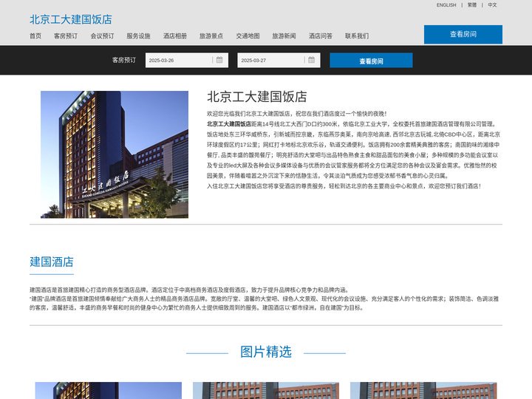532x399 pixels.
Task: Open 会议预订 navigation item
Action: (102, 35)
